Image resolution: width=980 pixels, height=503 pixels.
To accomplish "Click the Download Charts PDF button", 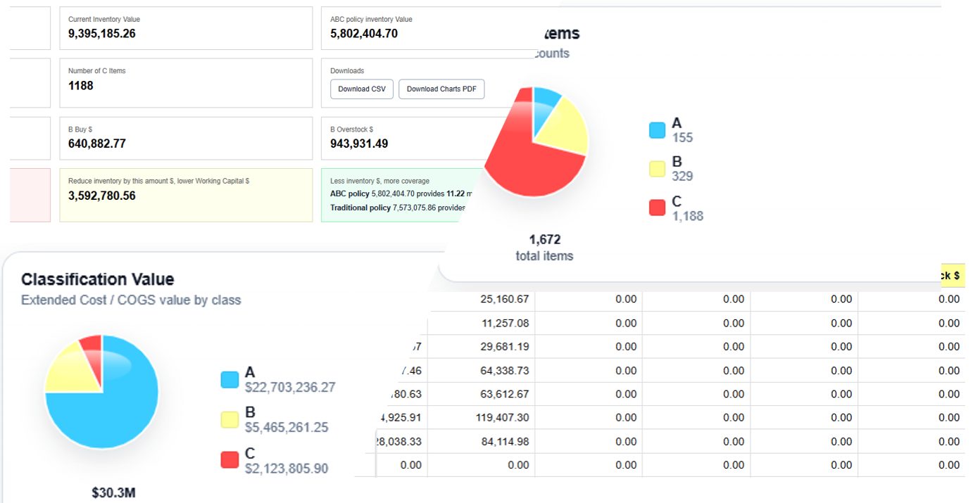I will (441, 89).
